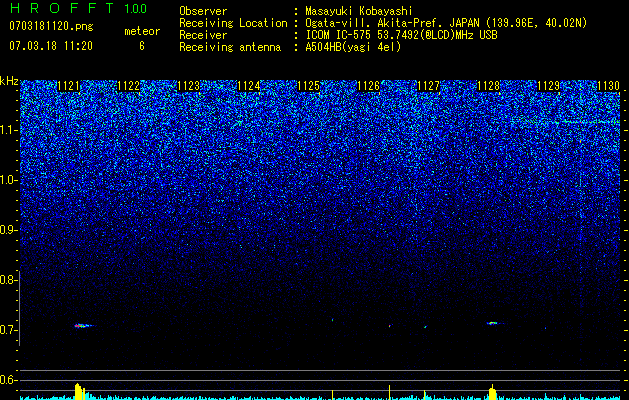This screenshot has height=400, width=629.
Task: Click the 1126 time marker
Action: (369, 86)
